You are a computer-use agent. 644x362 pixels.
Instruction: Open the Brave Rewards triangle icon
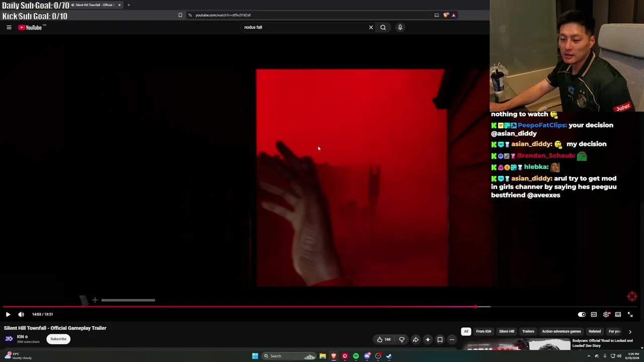[453, 15]
